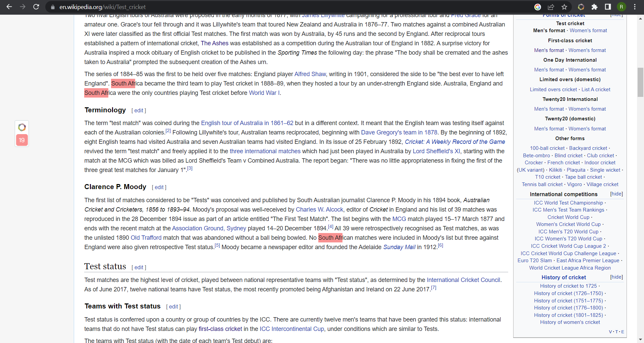Open Chrome three-dot menu
Image resolution: width=644 pixels, height=343 pixels.
click(x=635, y=7)
